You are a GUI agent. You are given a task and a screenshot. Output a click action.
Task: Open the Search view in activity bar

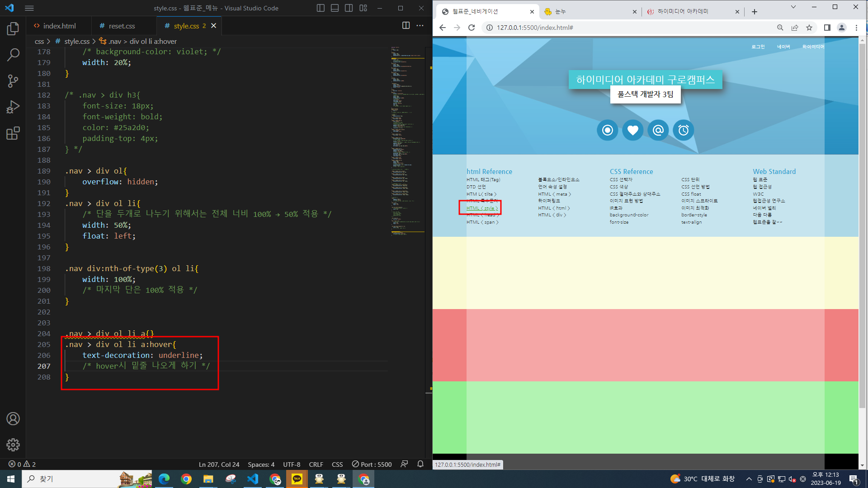tap(13, 55)
